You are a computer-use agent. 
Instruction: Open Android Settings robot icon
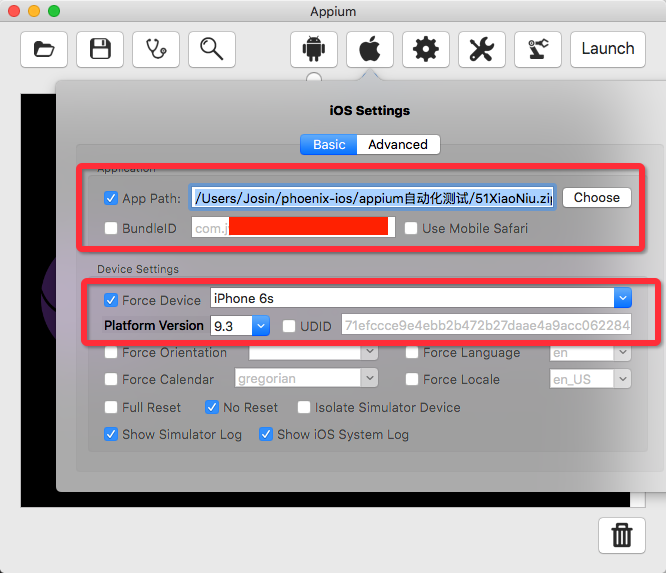(x=314, y=49)
